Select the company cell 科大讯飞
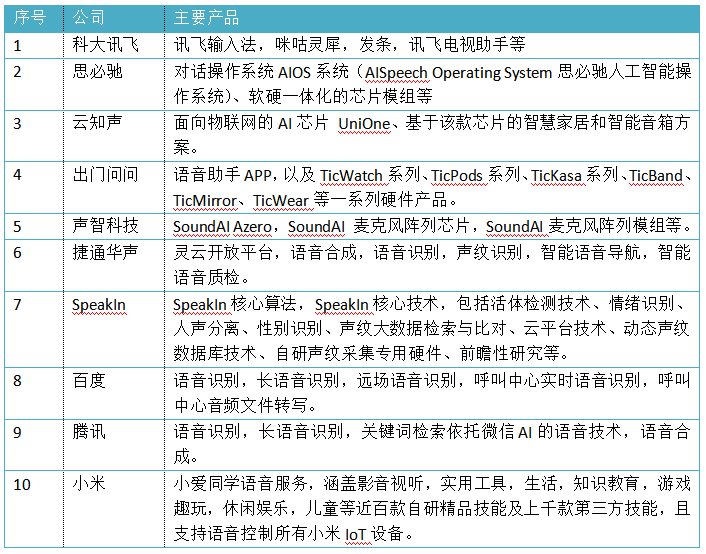The height and width of the screenshot is (554, 706). coord(114,45)
